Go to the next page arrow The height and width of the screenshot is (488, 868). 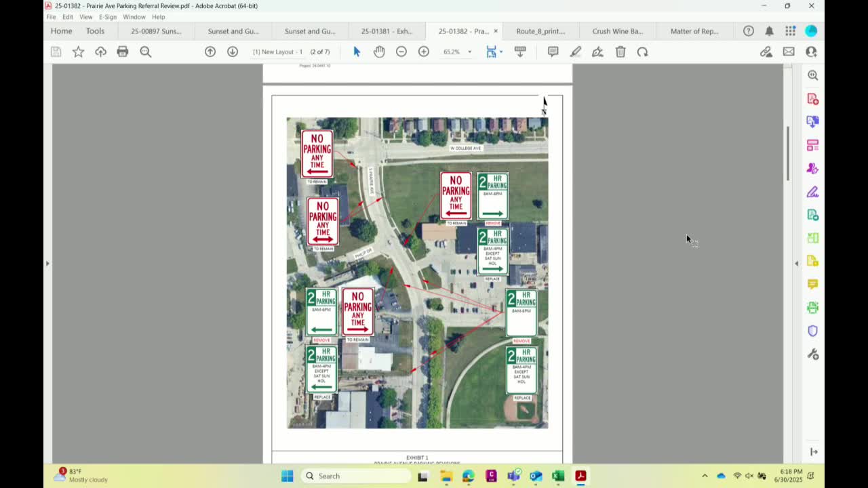[233, 52]
